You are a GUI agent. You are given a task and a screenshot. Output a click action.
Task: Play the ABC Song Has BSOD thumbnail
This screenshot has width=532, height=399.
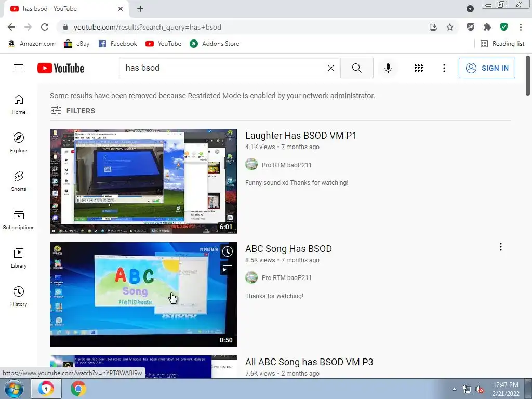click(x=143, y=294)
